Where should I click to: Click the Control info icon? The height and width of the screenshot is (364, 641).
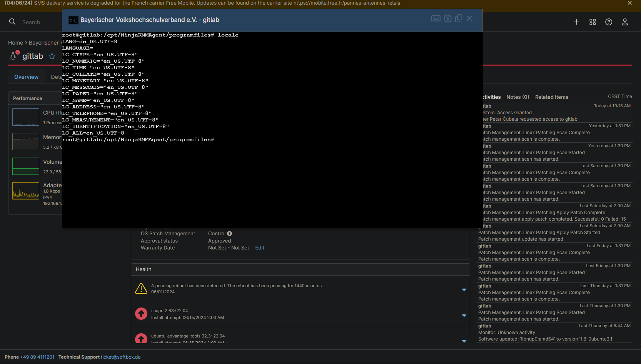point(230,234)
